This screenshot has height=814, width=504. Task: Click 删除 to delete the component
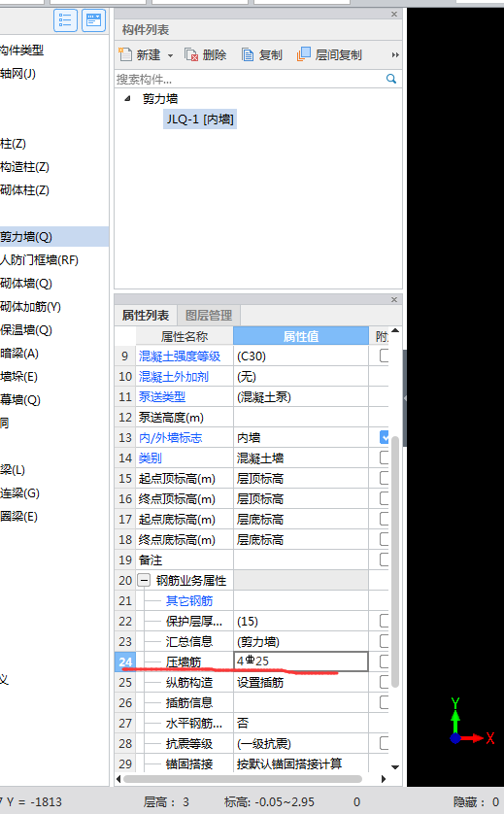pos(206,54)
